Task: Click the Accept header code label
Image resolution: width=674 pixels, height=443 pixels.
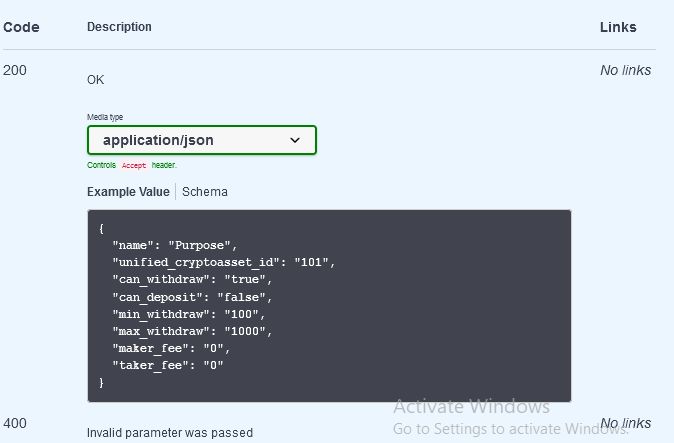Action: [134, 165]
